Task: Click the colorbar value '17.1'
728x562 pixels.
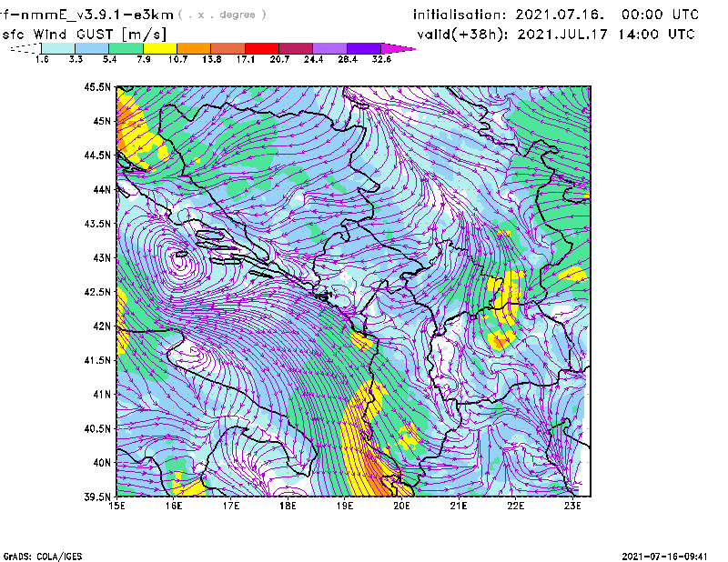Action: tap(245, 59)
